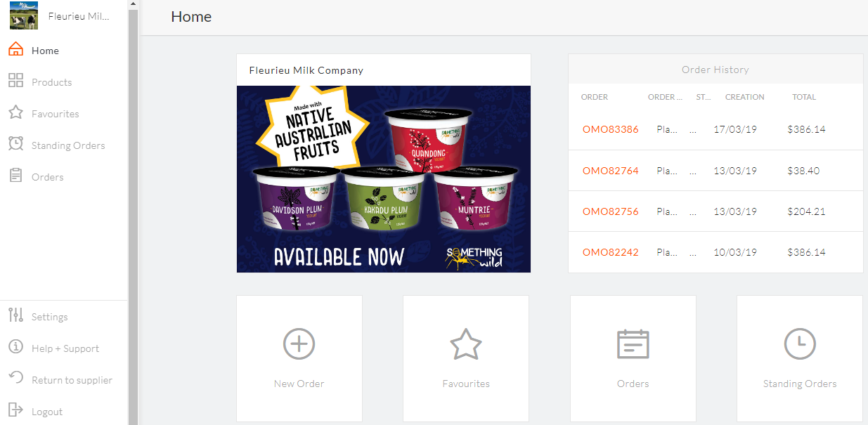The image size is (868, 425).
Task: Open order OMO82764
Action: point(611,171)
